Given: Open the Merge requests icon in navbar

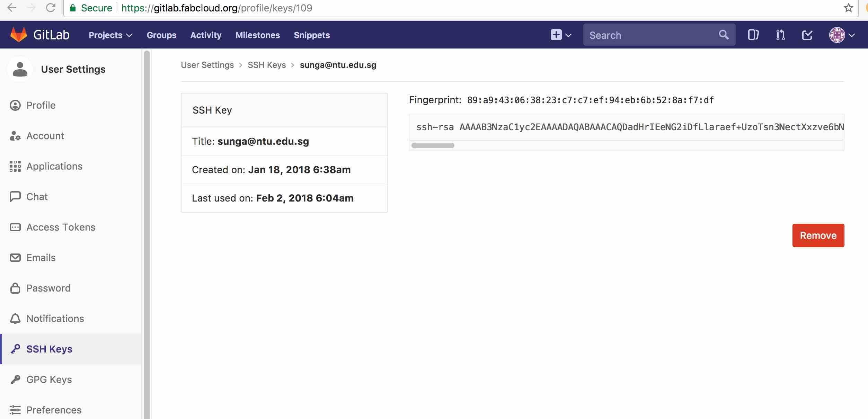Looking at the screenshot, I should coord(780,35).
